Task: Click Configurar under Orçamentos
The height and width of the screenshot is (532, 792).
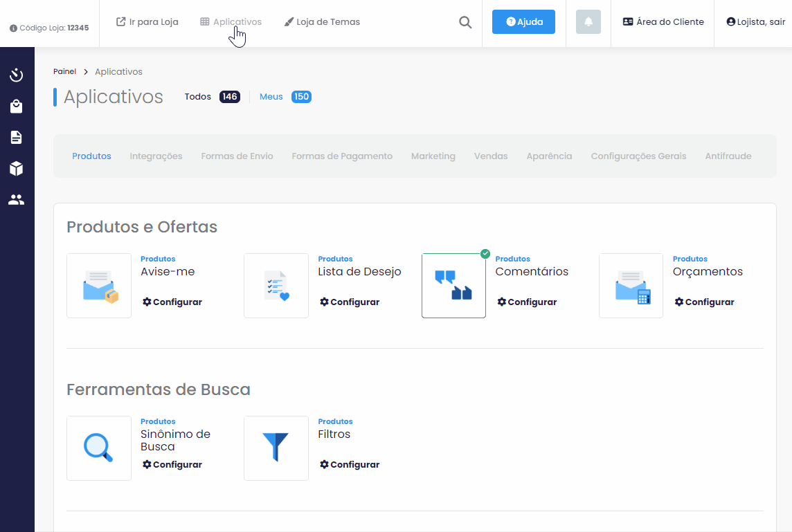Action: 704,302
